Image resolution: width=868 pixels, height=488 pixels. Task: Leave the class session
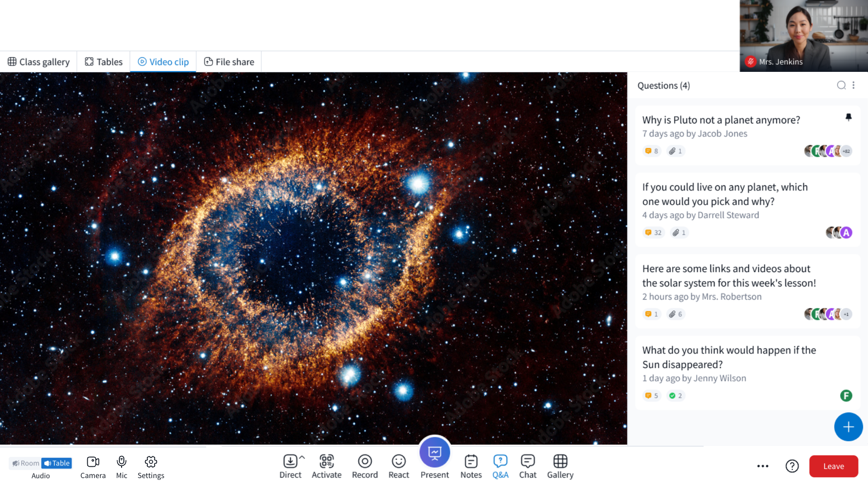(834, 466)
